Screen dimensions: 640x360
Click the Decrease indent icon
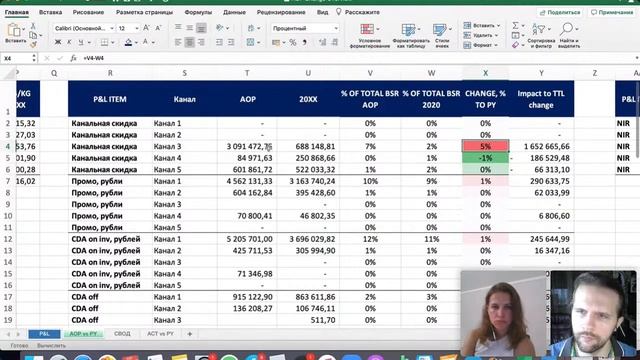[219, 42]
